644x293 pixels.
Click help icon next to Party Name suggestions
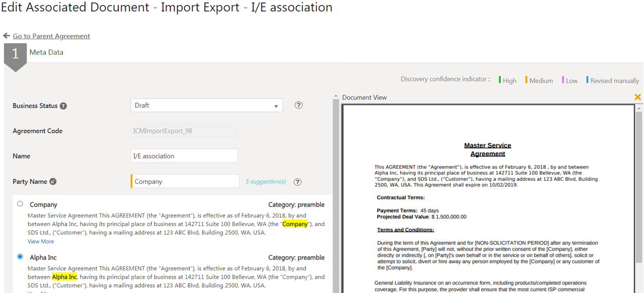(297, 182)
